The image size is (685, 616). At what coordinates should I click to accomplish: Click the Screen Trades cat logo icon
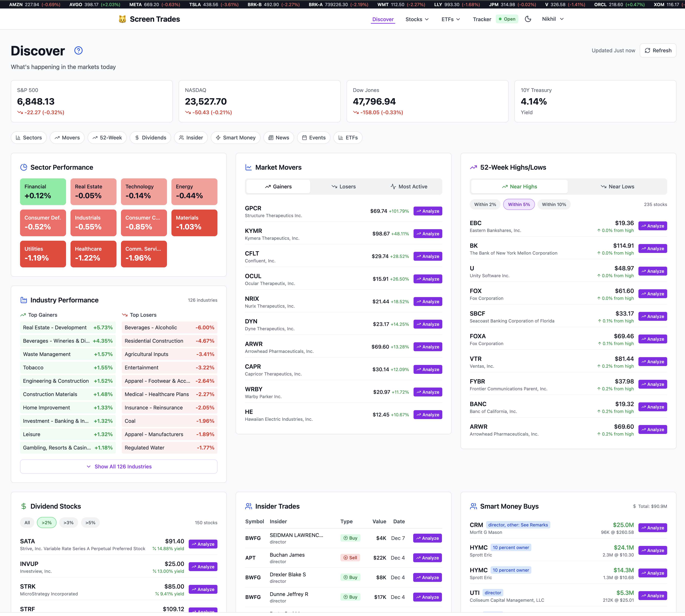pyautogui.click(x=123, y=19)
